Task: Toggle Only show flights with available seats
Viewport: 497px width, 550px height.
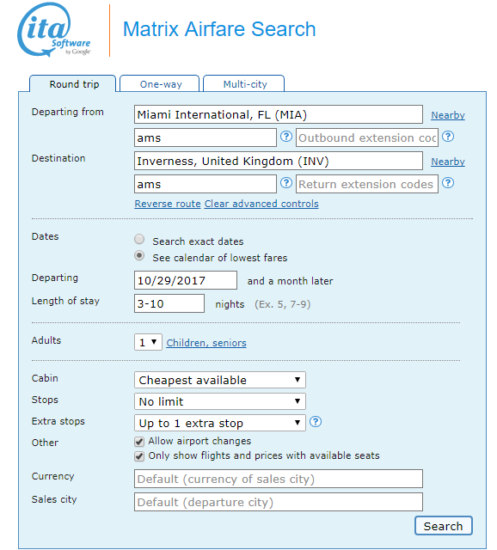Action: [139, 456]
